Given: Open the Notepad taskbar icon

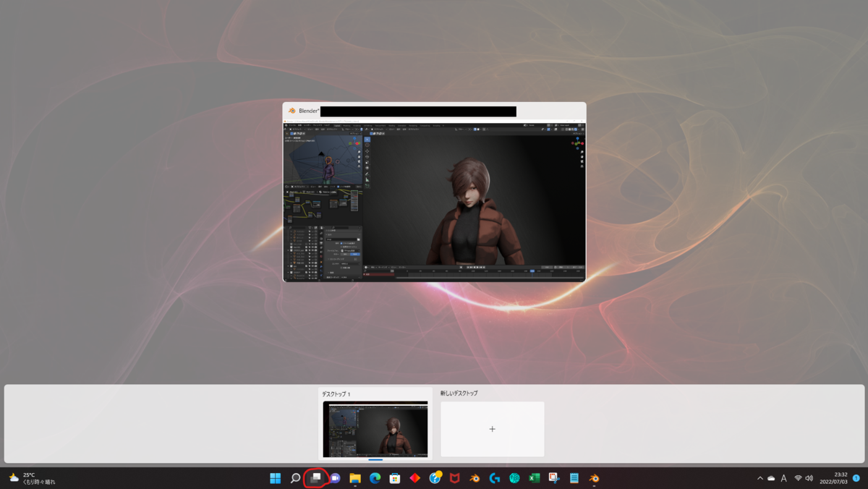Looking at the screenshot, I should point(574,478).
